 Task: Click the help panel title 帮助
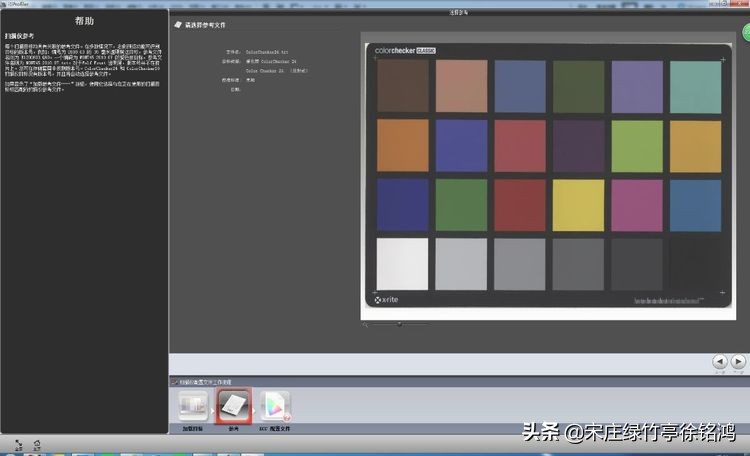(84, 21)
